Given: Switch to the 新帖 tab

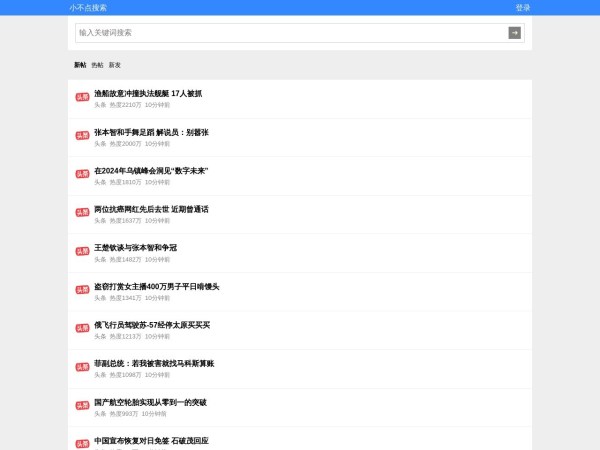Looking at the screenshot, I should click(x=80, y=65).
